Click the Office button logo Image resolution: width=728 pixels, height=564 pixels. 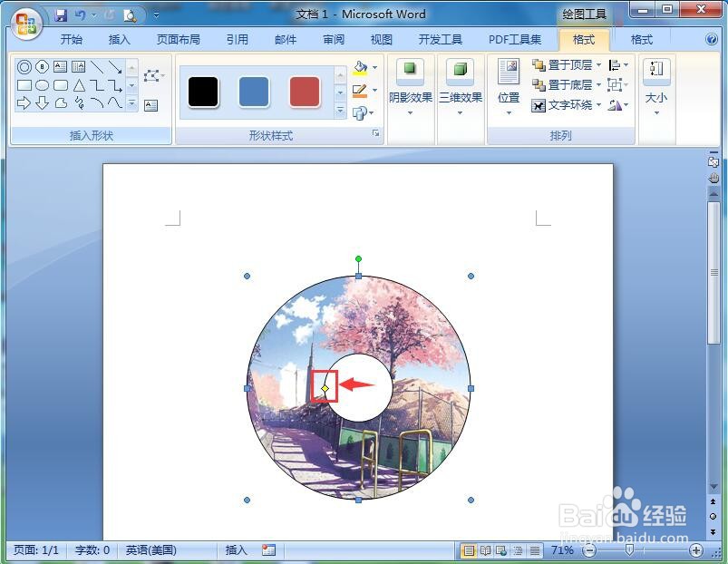click(x=25, y=24)
